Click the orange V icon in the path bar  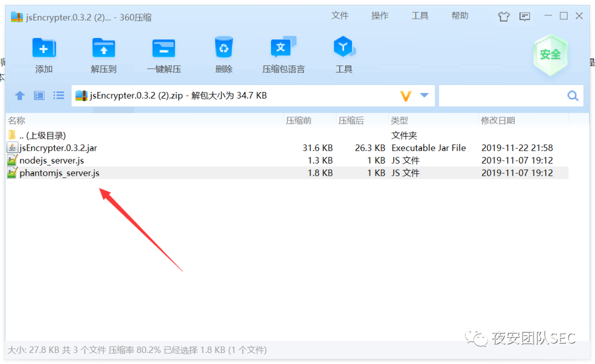(x=405, y=96)
